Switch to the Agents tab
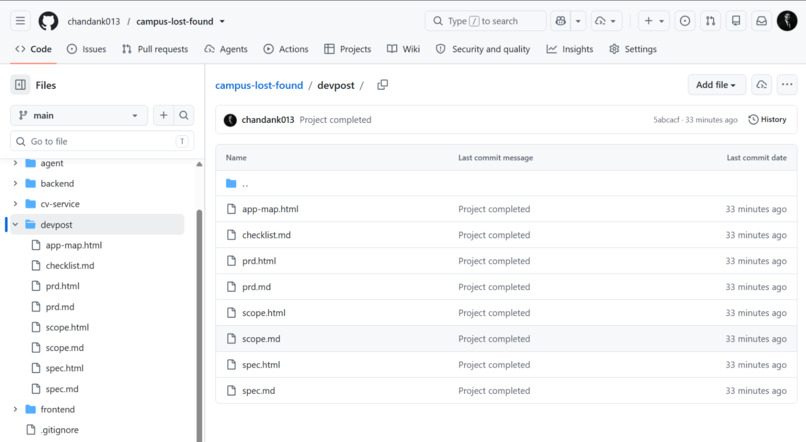 pyautogui.click(x=226, y=49)
